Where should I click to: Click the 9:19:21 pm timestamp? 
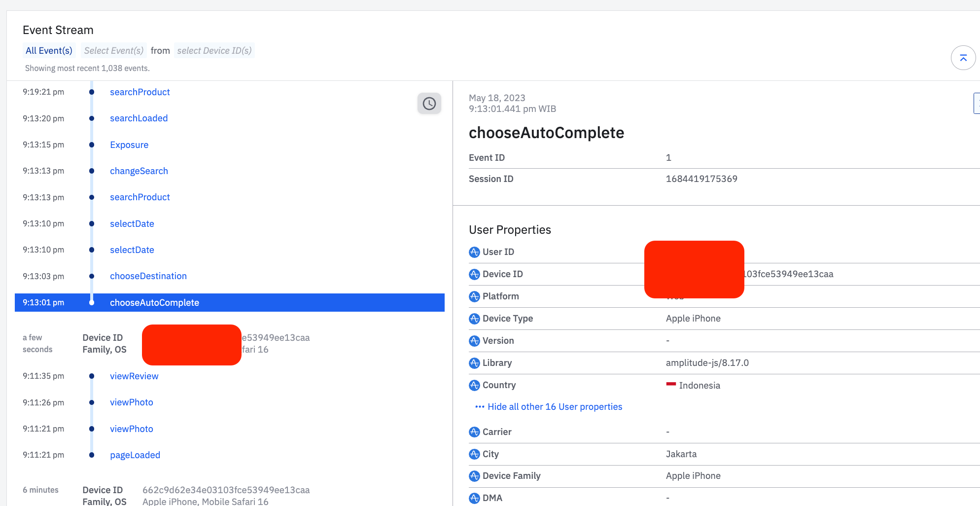click(x=43, y=92)
